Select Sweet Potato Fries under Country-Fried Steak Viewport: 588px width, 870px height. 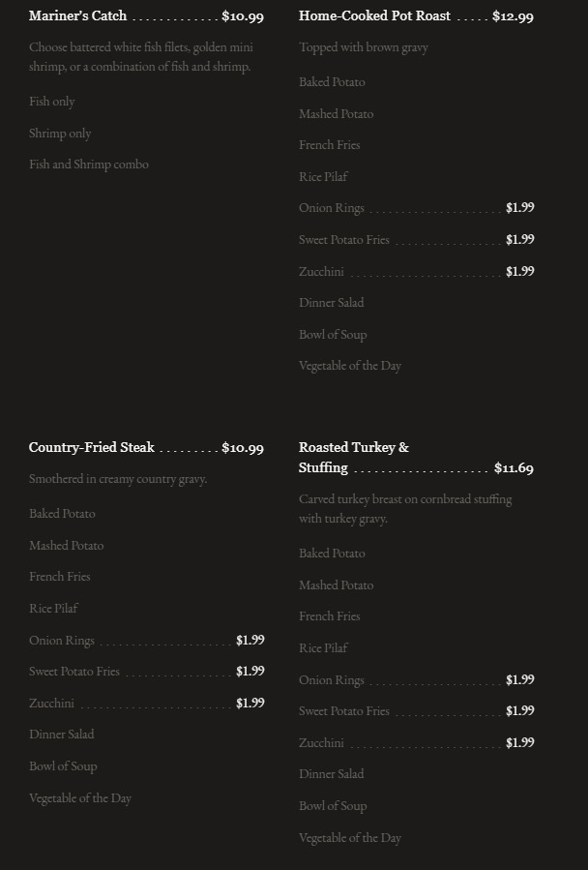[74, 672]
